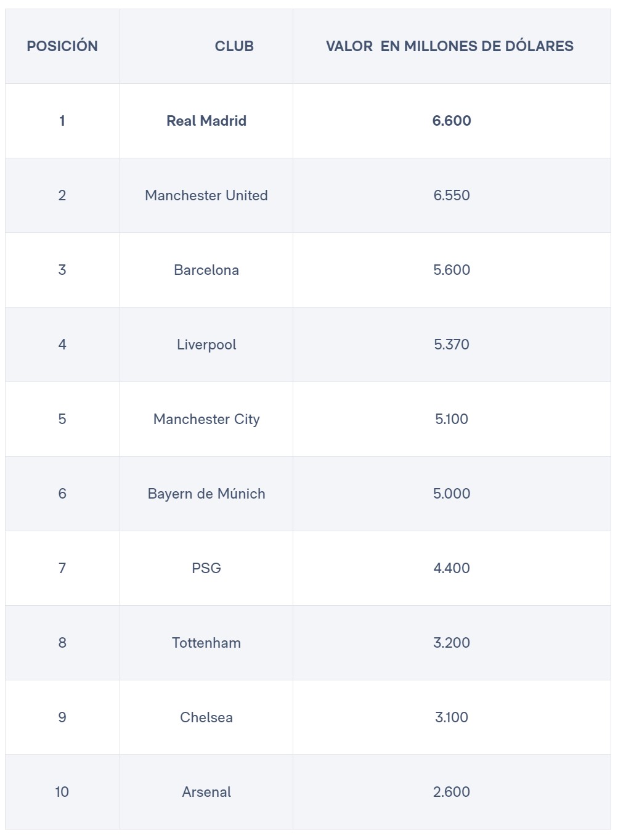Viewport: 618px width, 840px height.
Task: Click the Liverpool club name
Action: coord(206,345)
